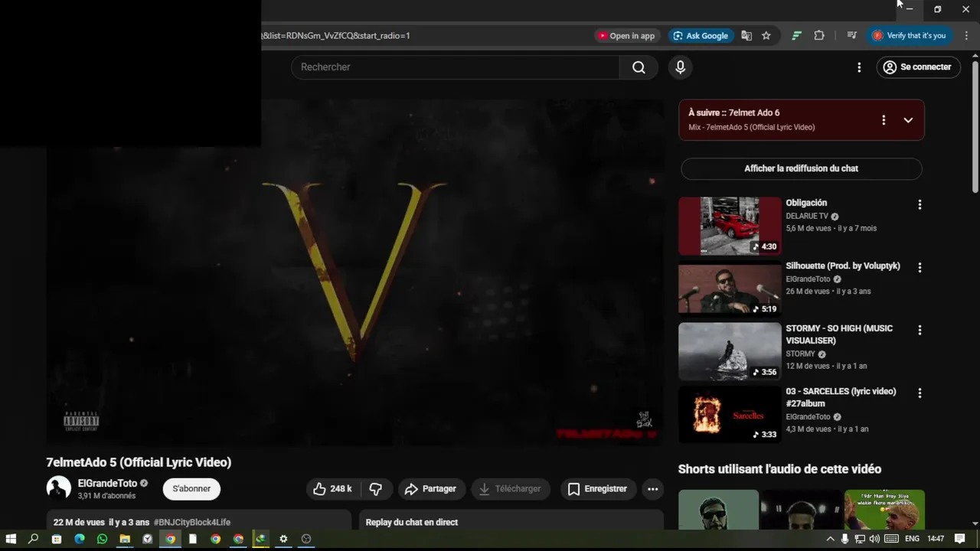Screen dimensions: 980x551
Task: Open the Silhouette (Prod. by Voluptyk) video title
Action: [x=843, y=266]
